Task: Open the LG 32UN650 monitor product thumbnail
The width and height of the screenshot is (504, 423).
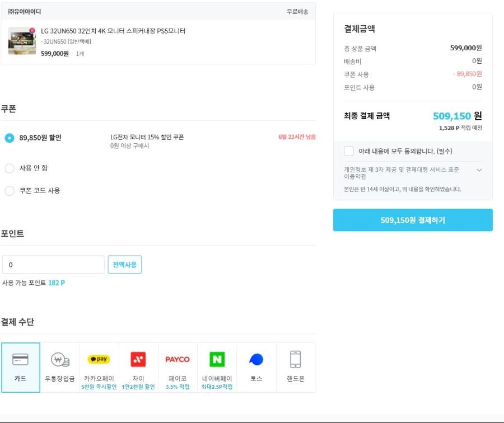Action: (x=22, y=41)
